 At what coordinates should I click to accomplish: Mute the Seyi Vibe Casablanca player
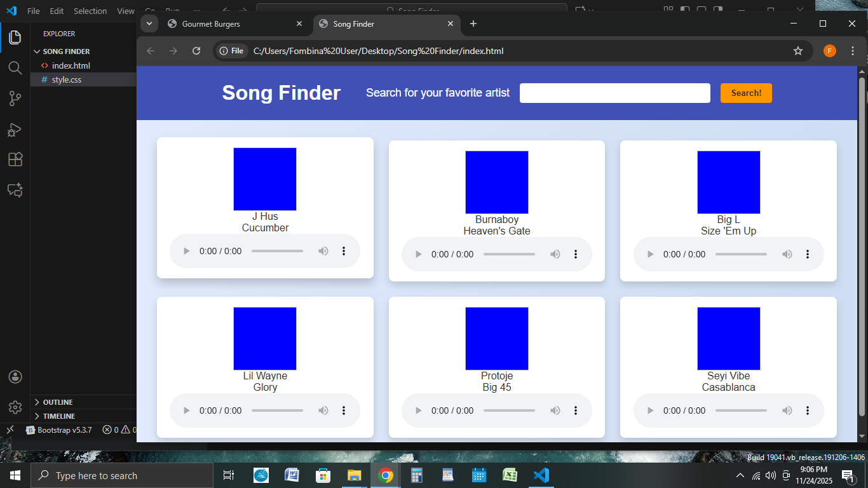(787, 410)
